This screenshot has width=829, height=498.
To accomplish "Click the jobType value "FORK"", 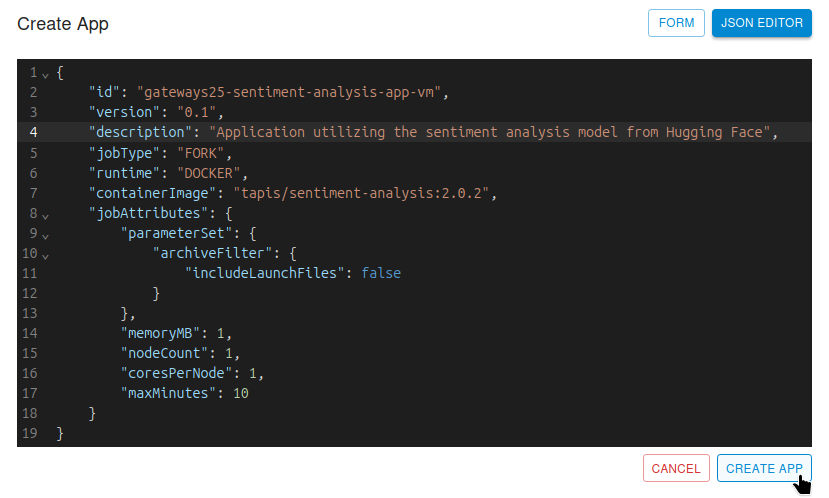I will point(204,153).
